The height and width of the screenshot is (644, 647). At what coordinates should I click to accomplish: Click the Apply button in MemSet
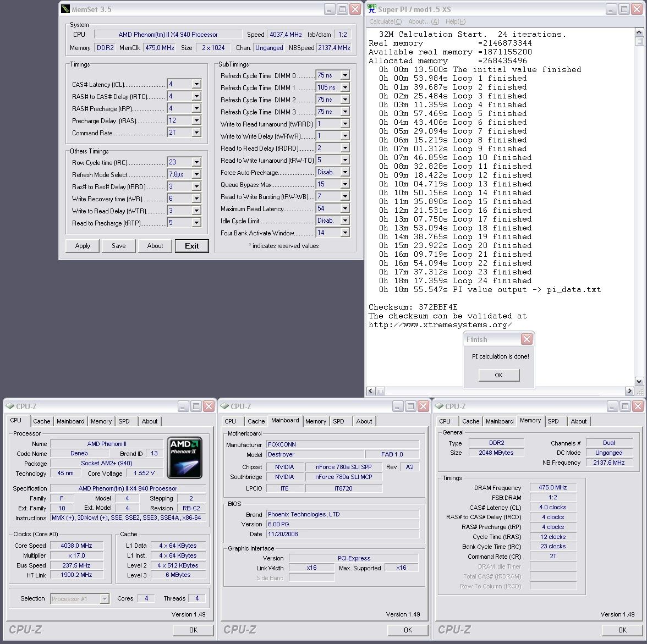pyautogui.click(x=83, y=246)
